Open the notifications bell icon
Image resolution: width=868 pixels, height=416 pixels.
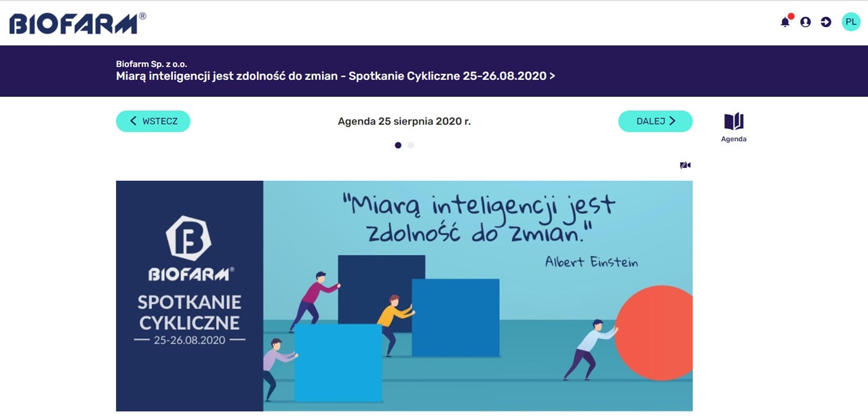pyautogui.click(x=785, y=22)
